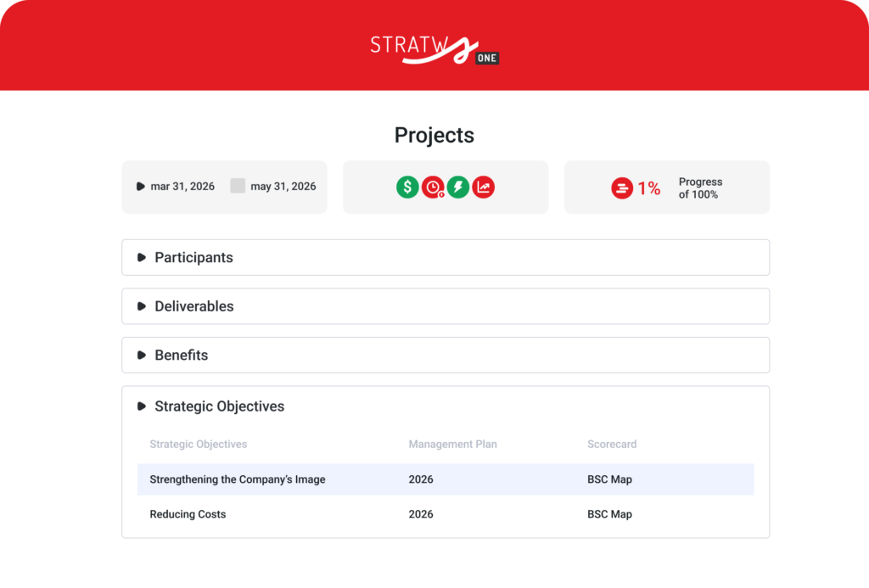The height and width of the screenshot is (588, 869).
Task: Select the red clock schedule status icon
Action: (x=433, y=187)
